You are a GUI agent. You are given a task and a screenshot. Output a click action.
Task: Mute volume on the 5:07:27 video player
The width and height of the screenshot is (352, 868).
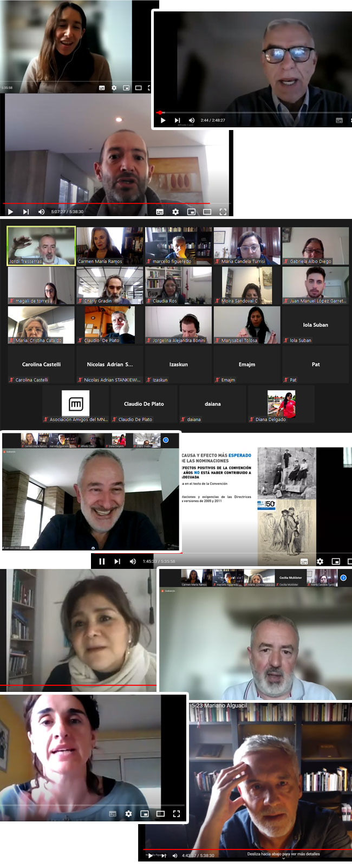pyautogui.click(x=41, y=212)
